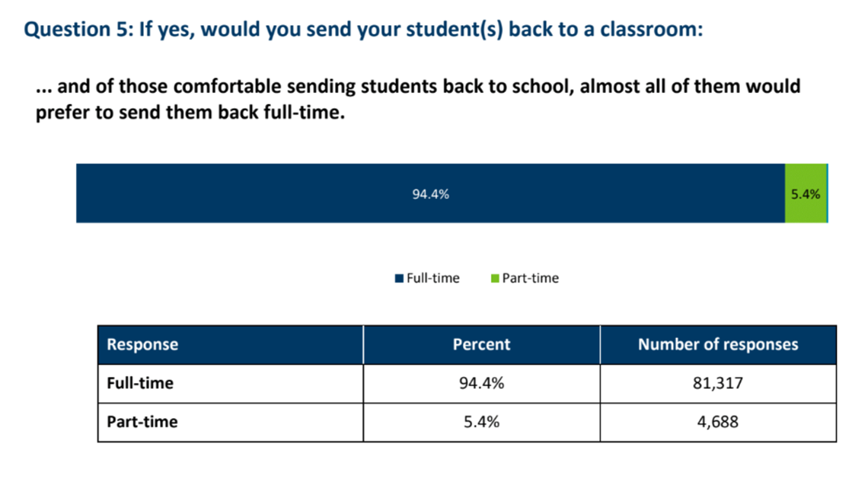The image size is (868, 488).
Task: Click the Part-time legend label
Action: 531,278
